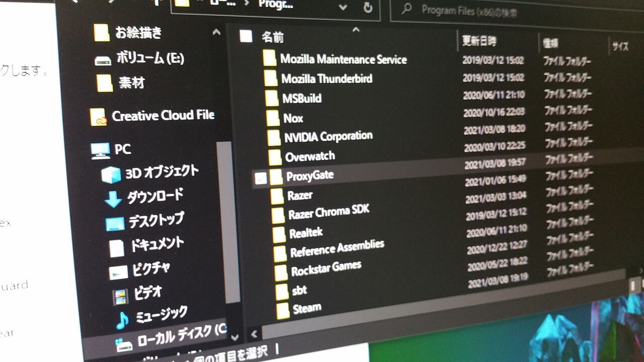Viewport: 644px width, 362px height.
Task: Click the ダウンロード arrow icon
Action: tap(113, 199)
